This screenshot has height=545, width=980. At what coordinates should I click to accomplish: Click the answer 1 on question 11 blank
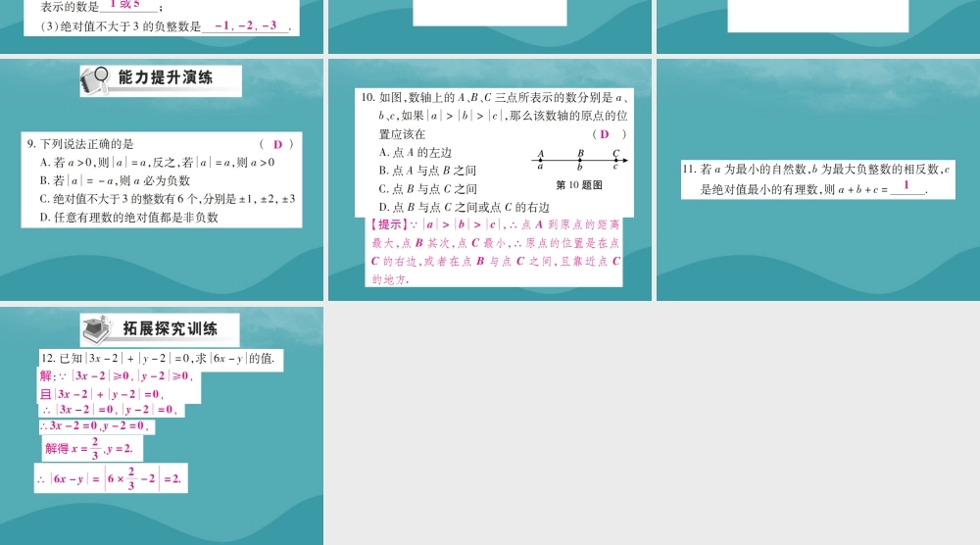point(906,185)
